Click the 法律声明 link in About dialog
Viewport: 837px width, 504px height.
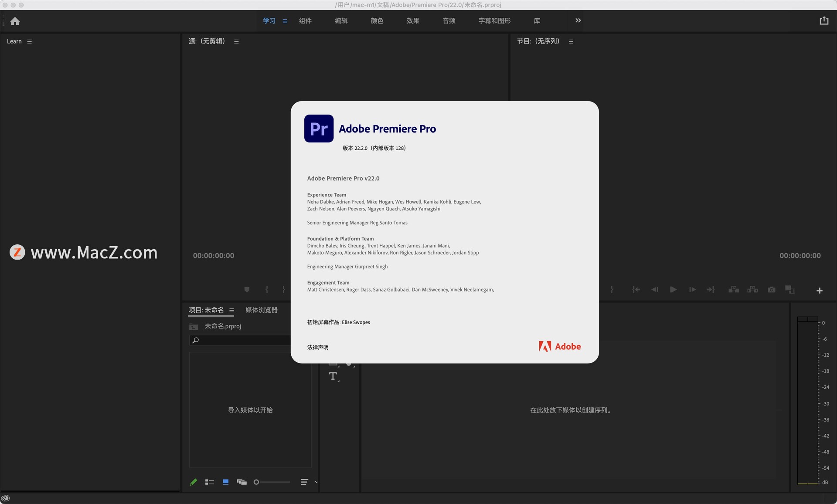point(319,346)
